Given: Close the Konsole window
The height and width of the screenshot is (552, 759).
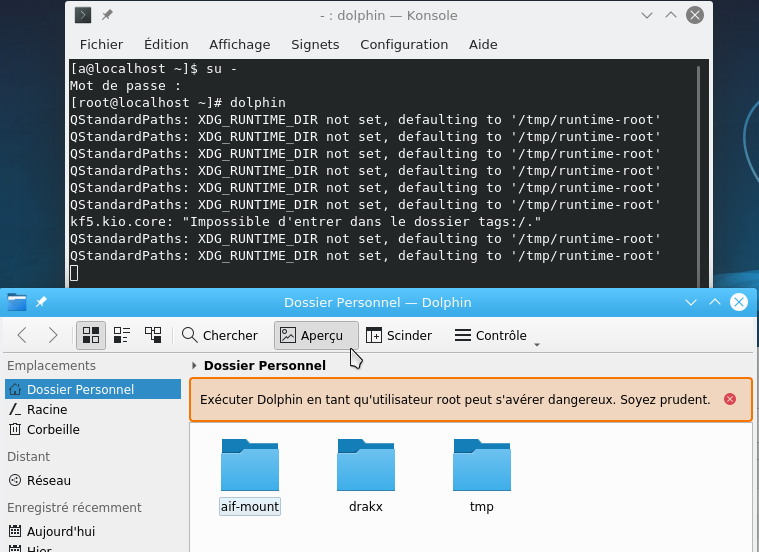Looking at the screenshot, I should [x=695, y=15].
